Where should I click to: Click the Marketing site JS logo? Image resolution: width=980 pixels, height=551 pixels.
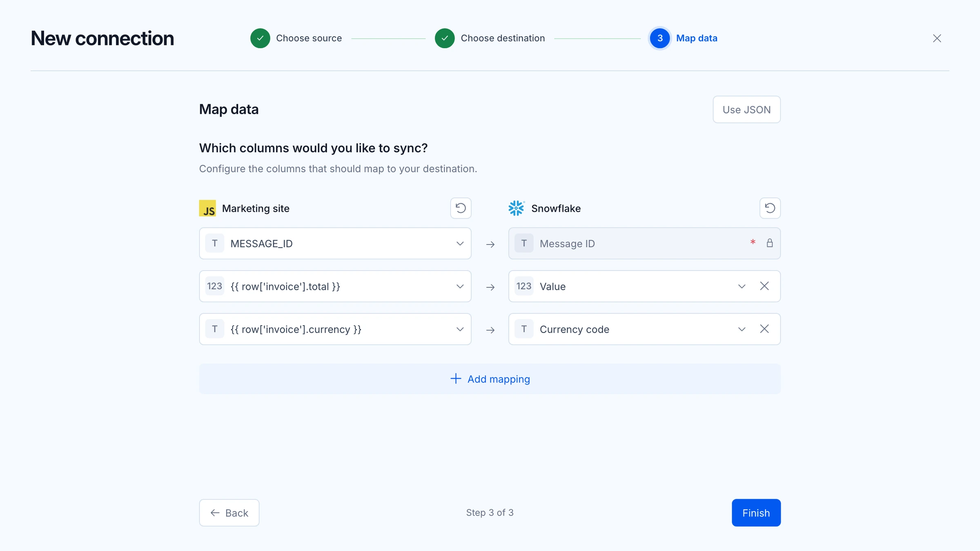pos(207,208)
